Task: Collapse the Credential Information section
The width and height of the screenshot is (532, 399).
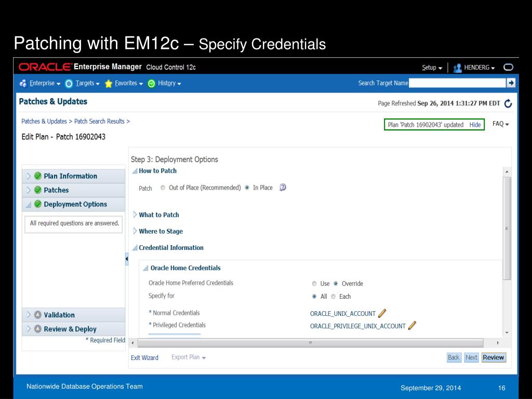Action: [x=135, y=248]
